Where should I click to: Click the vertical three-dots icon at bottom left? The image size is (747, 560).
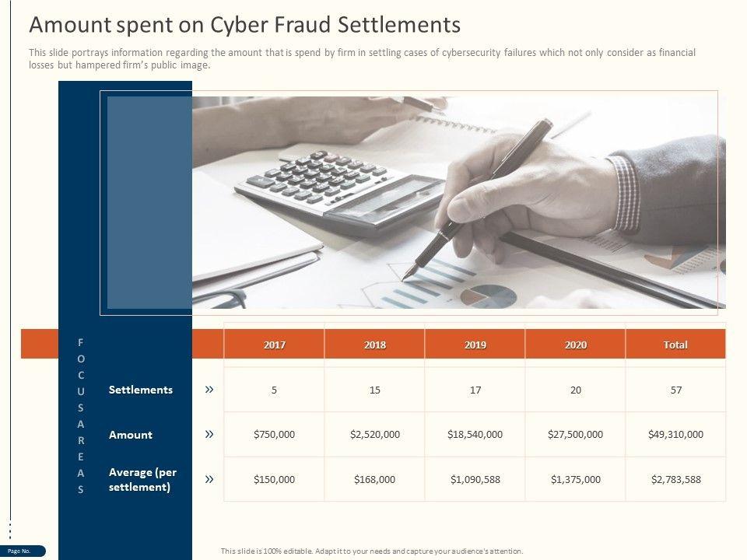pos(9,530)
